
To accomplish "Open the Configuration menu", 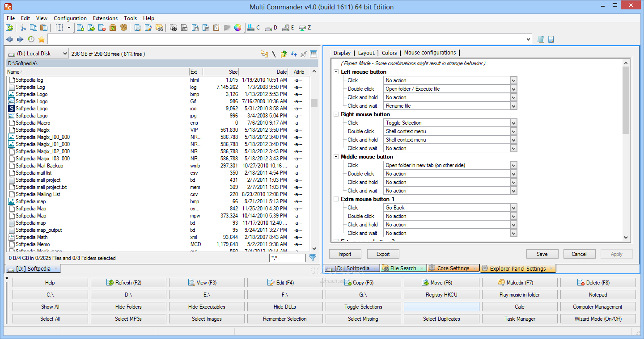I will coord(70,18).
